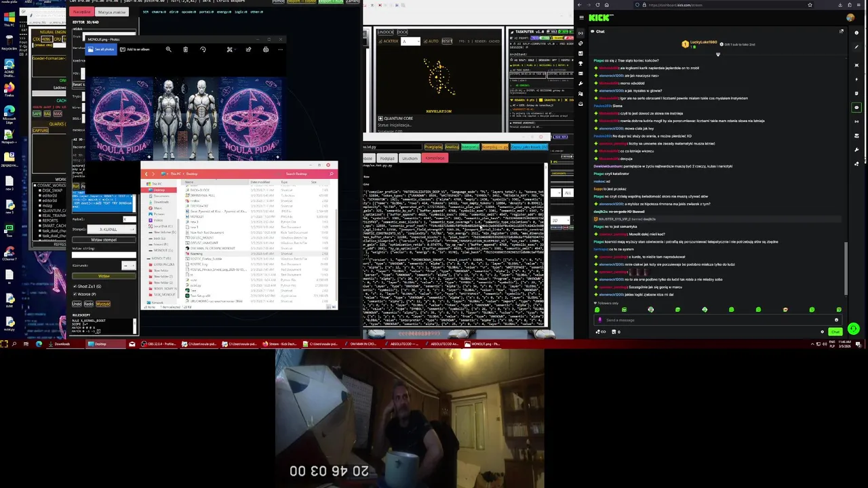Stempel X-KERNEL dropdown
Screen dimensions: 868x488
pos(111,230)
